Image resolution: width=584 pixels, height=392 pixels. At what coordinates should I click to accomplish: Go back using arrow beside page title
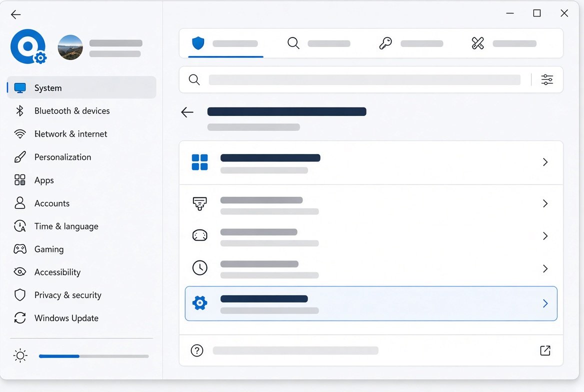pyautogui.click(x=187, y=112)
